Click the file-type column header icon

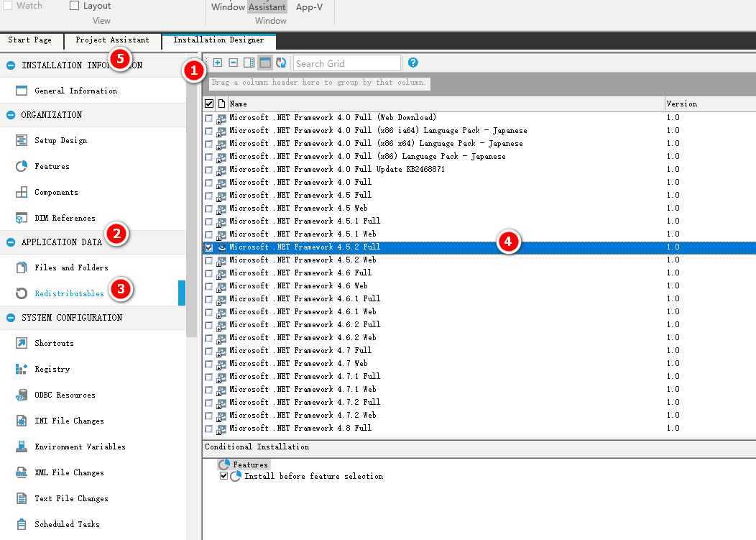221,104
